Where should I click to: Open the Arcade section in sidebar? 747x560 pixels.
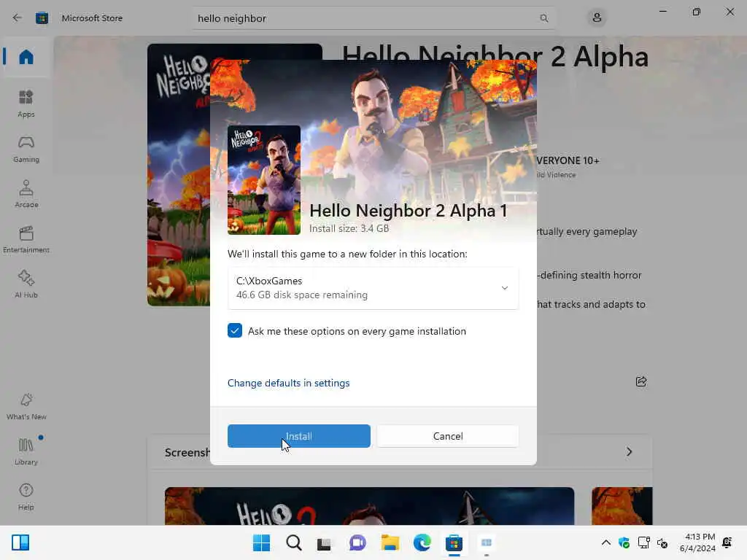point(26,194)
